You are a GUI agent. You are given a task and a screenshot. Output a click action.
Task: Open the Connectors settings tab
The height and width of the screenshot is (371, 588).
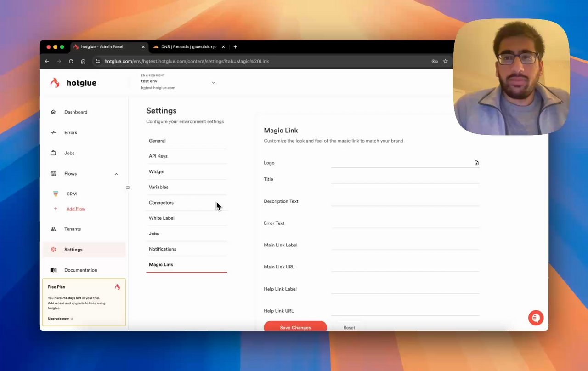pyautogui.click(x=187, y=203)
